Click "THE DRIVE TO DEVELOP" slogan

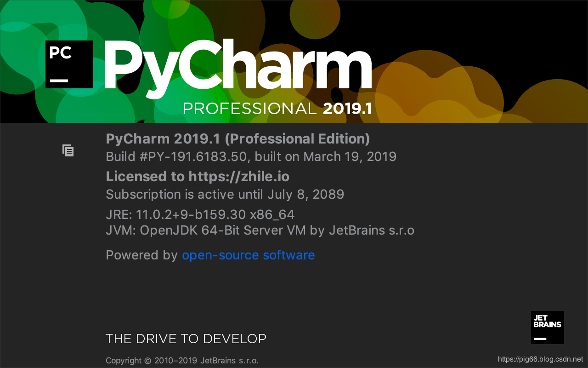pos(186,339)
